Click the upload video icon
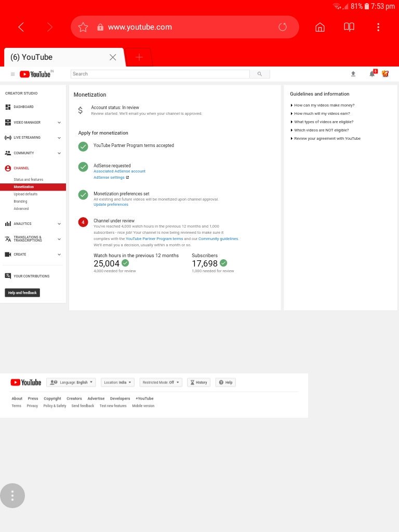 (353, 74)
